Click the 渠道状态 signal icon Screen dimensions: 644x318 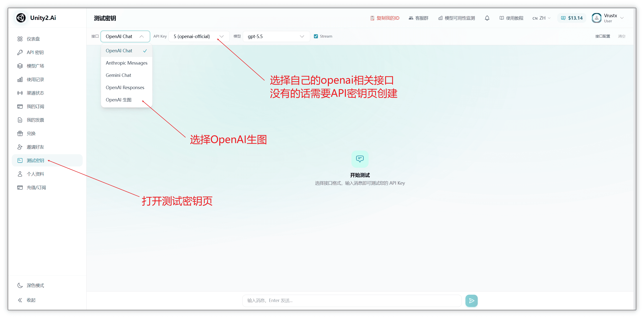pyautogui.click(x=20, y=93)
